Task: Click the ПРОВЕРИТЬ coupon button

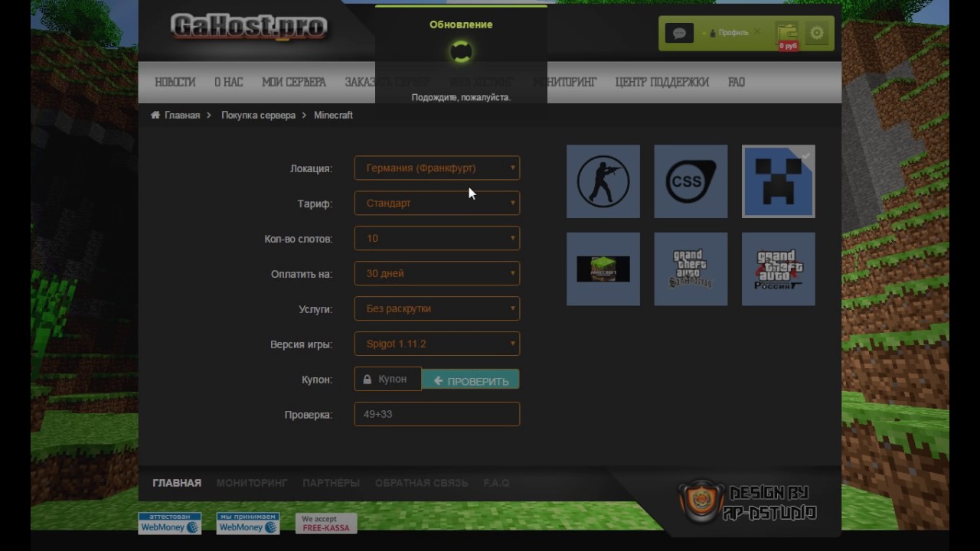Action: pyautogui.click(x=471, y=380)
